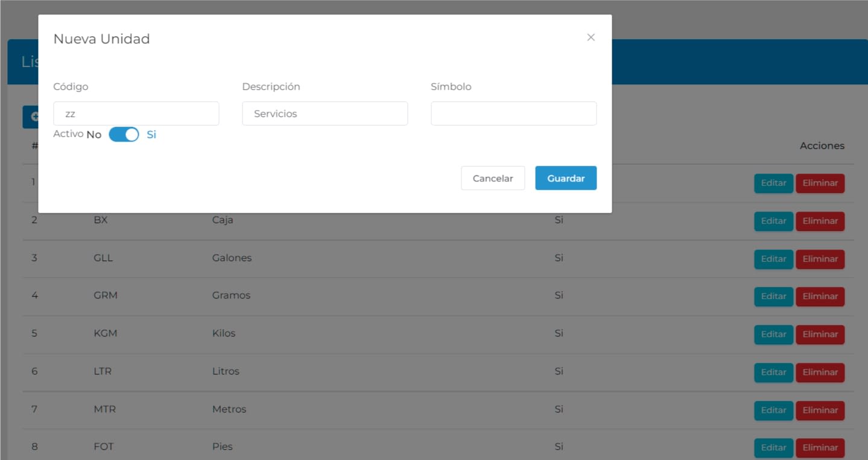868x460 pixels.
Task: Edit the Gramos row
Action: 773,297
